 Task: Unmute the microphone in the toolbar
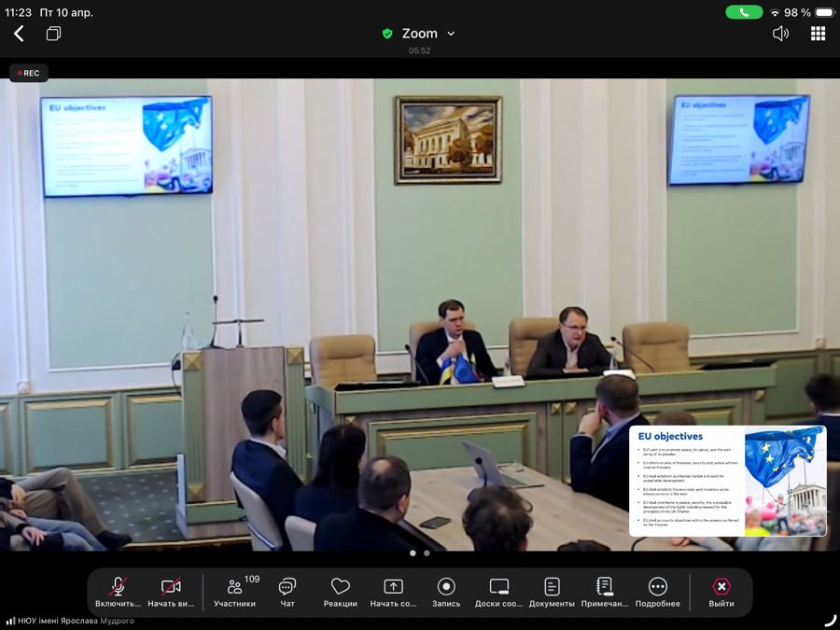118,587
